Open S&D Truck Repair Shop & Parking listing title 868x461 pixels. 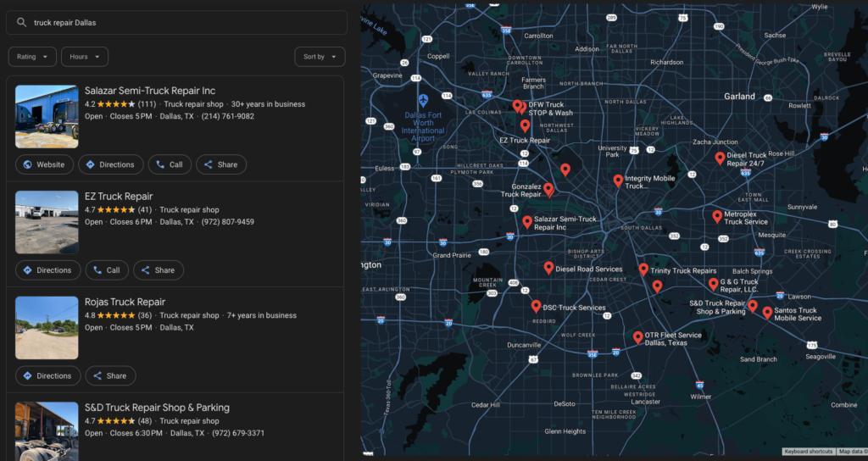tap(157, 408)
